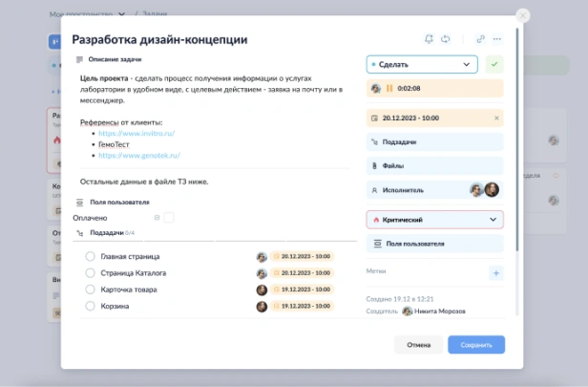
Task: Pause the running task timer
Action: (389, 88)
